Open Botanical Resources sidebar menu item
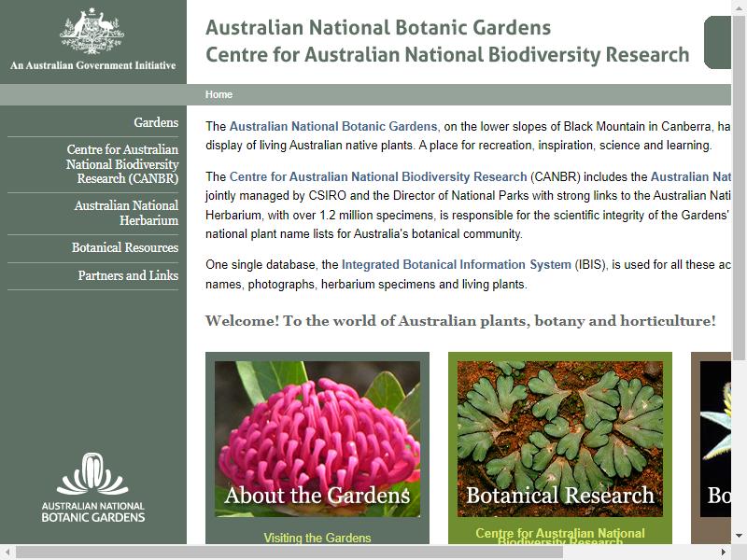The width and height of the screenshot is (747, 560). coord(125,247)
